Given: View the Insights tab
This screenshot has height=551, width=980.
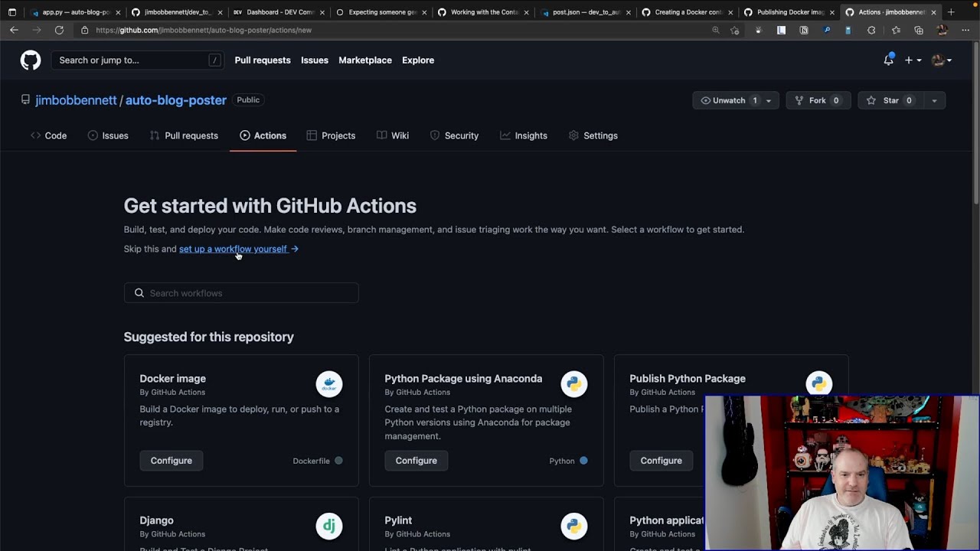Looking at the screenshot, I should pyautogui.click(x=524, y=135).
